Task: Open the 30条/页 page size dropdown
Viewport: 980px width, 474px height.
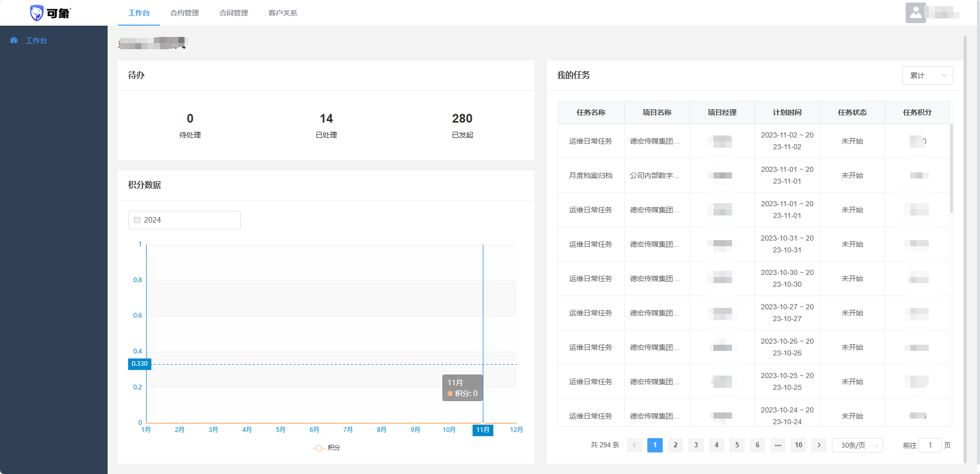Action: pyautogui.click(x=857, y=445)
